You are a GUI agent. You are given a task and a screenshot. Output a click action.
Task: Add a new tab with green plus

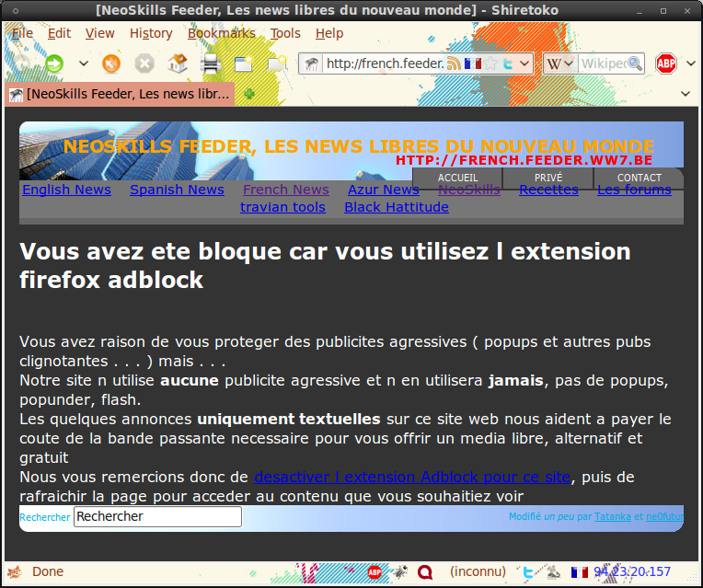[249, 94]
